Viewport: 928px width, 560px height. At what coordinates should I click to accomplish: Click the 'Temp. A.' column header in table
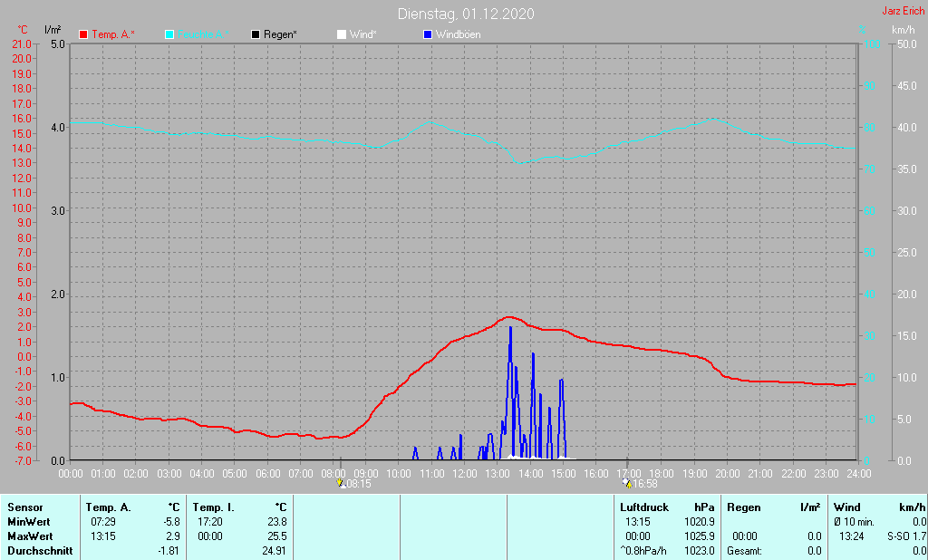pyautogui.click(x=109, y=507)
